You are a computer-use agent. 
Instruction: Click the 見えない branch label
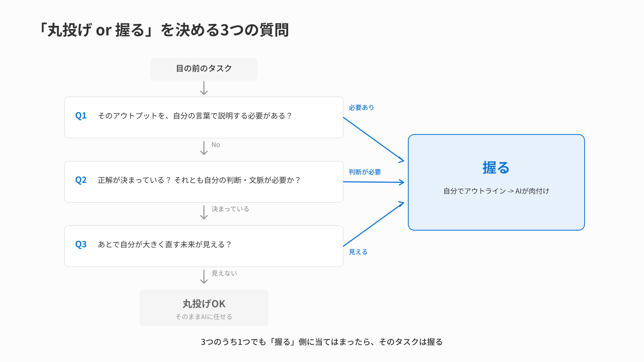pyautogui.click(x=224, y=273)
